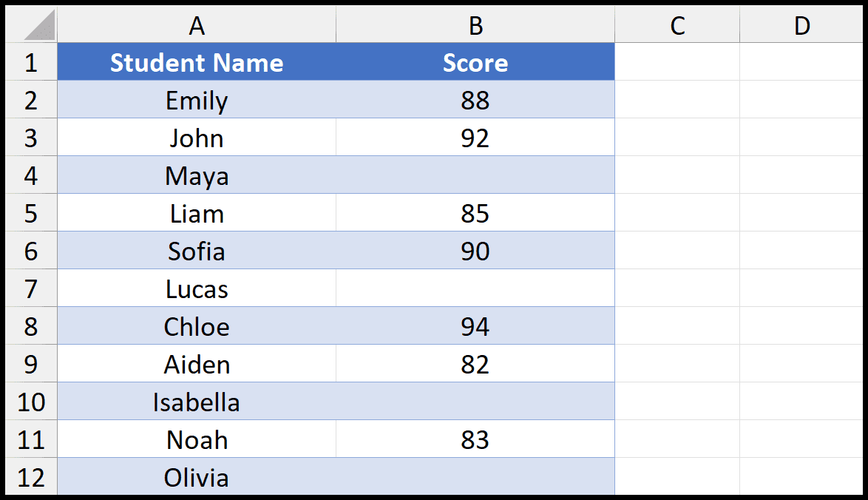The width and height of the screenshot is (868, 500).
Task: Select the cell containing Emily
Action: click(x=197, y=100)
